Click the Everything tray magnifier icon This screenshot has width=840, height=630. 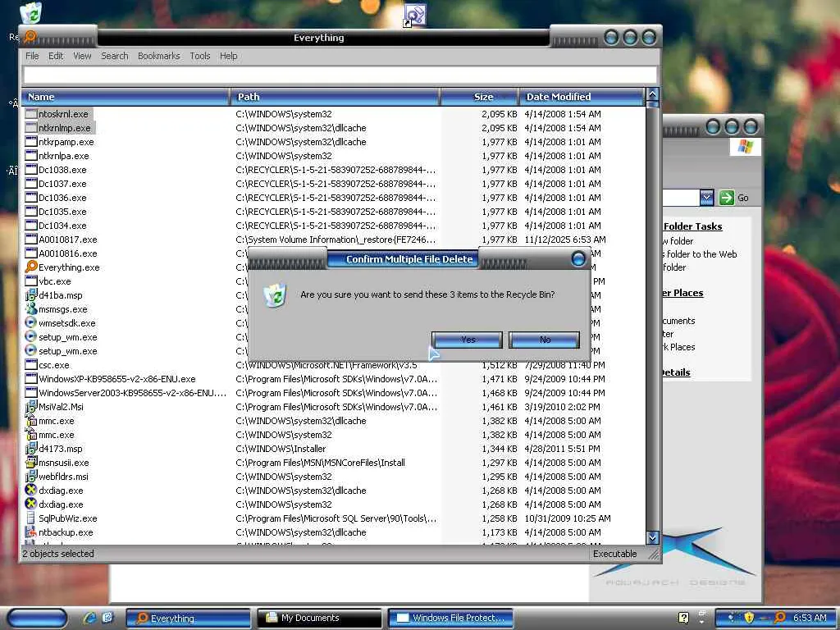[779, 618]
